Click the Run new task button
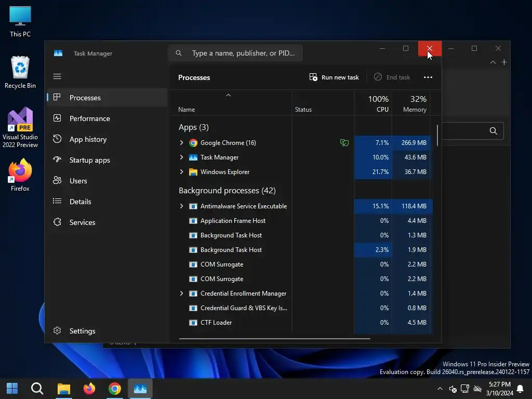Image resolution: width=532 pixels, height=399 pixels. point(334,77)
